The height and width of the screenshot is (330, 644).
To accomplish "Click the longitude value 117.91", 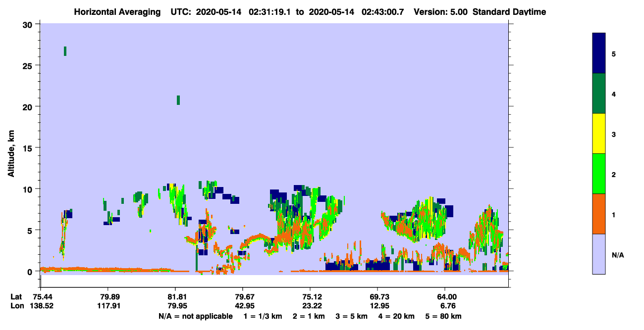I will (x=110, y=306).
